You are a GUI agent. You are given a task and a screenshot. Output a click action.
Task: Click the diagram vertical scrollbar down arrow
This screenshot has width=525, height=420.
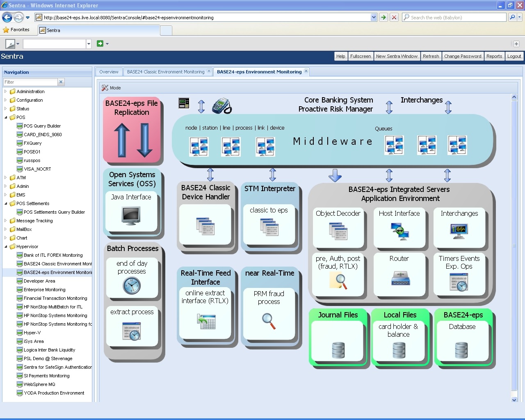pyautogui.click(x=514, y=399)
